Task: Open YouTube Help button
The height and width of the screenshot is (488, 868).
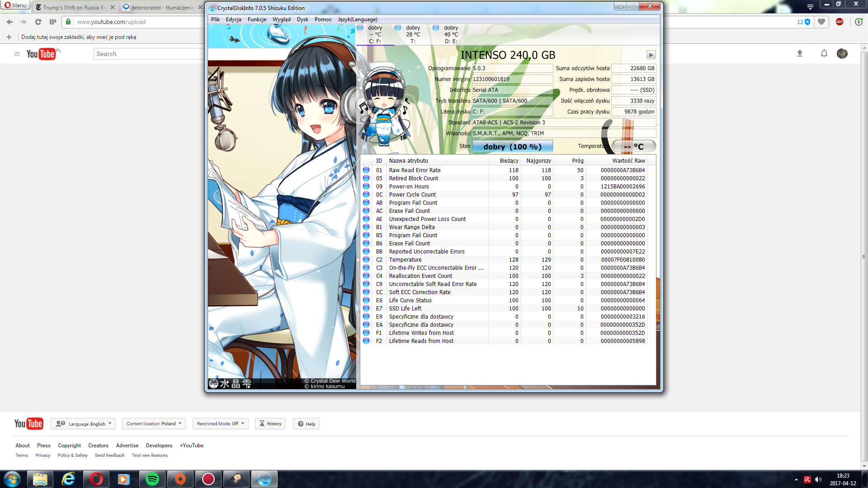Action: click(306, 424)
